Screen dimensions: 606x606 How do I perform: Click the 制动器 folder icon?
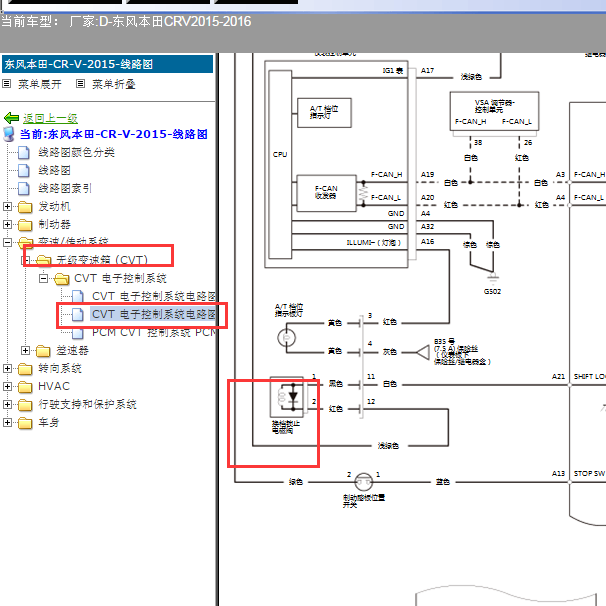pos(25,225)
